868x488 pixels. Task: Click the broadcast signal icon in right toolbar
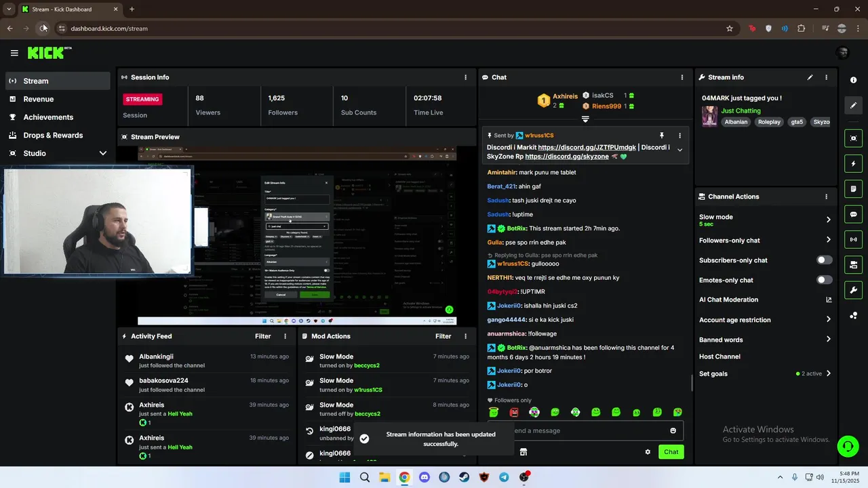click(x=853, y=239)
